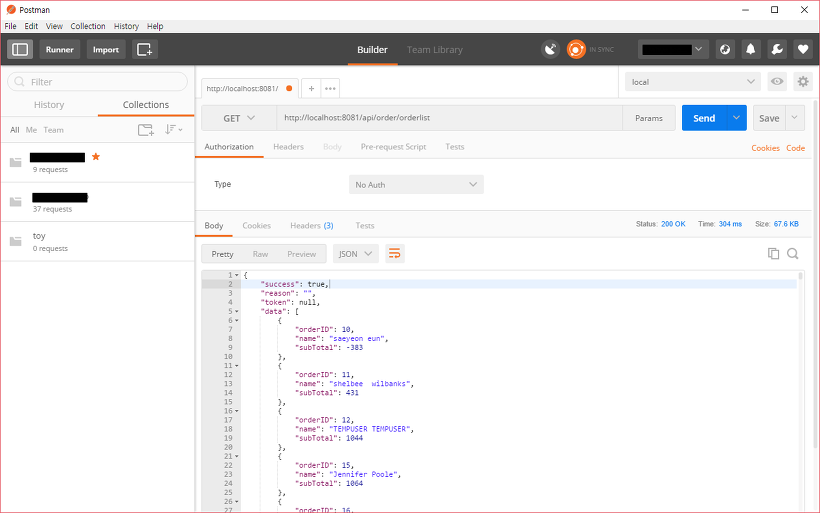Open the No Auth type dropdown

pos(416,185)
